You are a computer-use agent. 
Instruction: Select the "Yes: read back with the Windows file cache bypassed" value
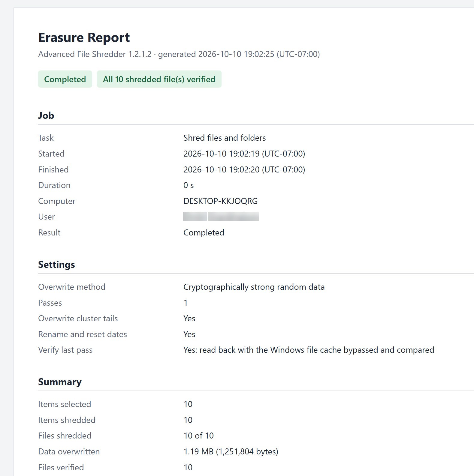pyautogui.click(x=309, y=350)
